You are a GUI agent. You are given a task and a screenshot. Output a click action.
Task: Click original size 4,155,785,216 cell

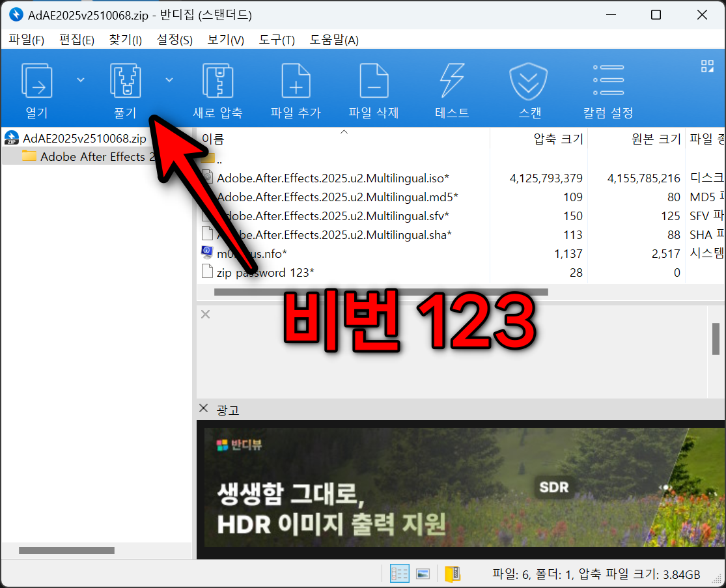point(643,178)
